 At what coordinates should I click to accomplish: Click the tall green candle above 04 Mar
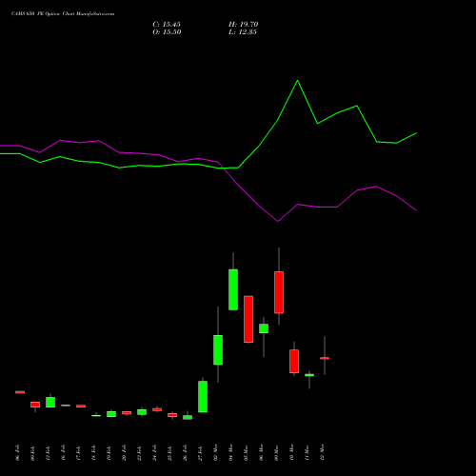point(233,289)
